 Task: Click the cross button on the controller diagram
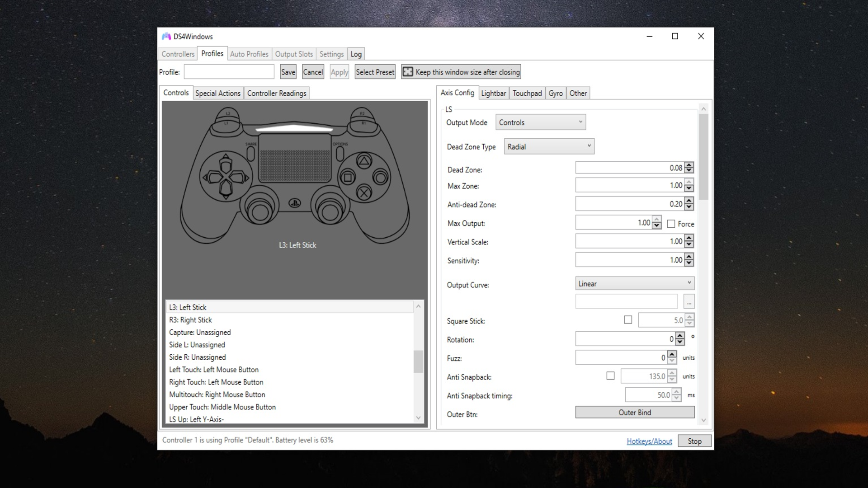point(364,193)
